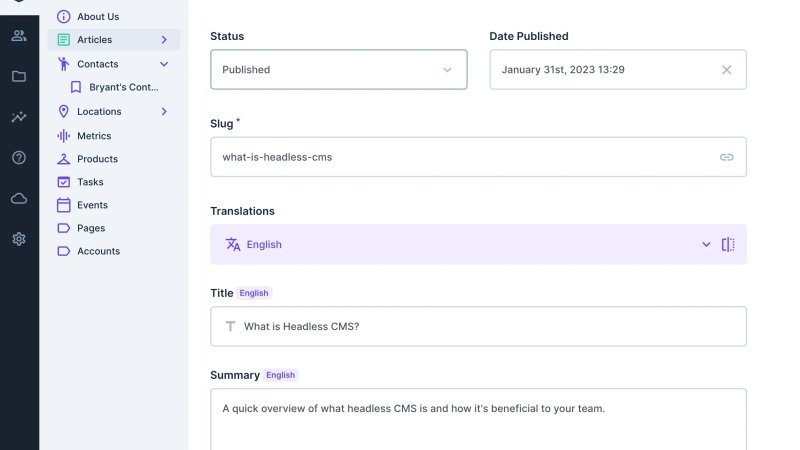Open the About Us collection

coord(98,17)
